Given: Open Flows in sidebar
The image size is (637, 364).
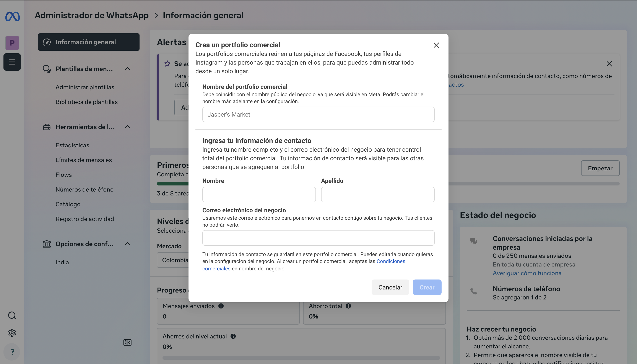Looking at the screenshot, I should [x=63, y=175].
